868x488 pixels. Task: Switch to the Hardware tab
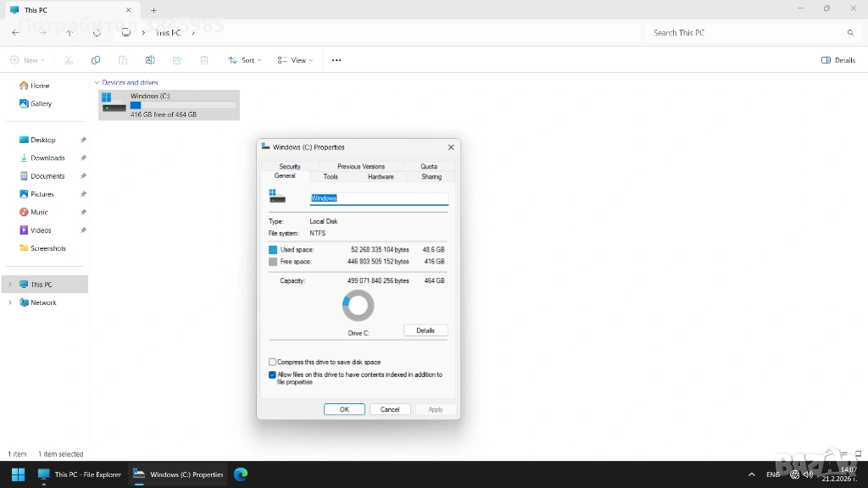pyautogui.click(x=381, y=176)
